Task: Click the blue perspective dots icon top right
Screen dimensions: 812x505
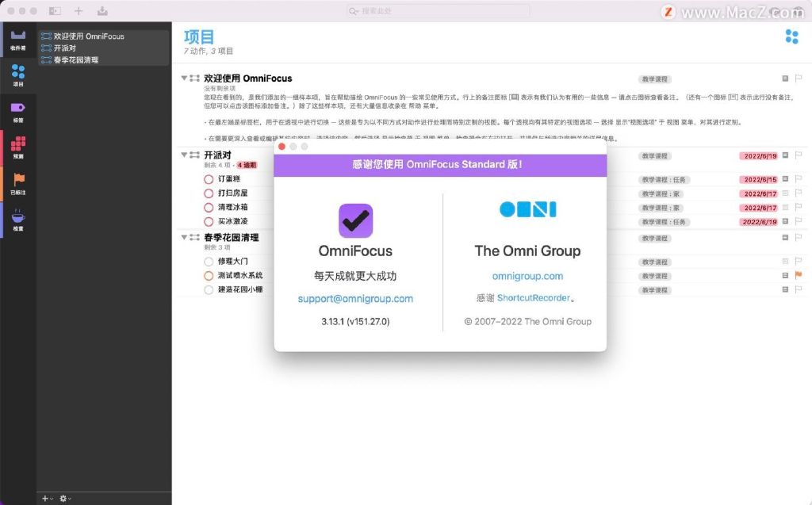Action: pyautogui.click(x=791, y=36)
